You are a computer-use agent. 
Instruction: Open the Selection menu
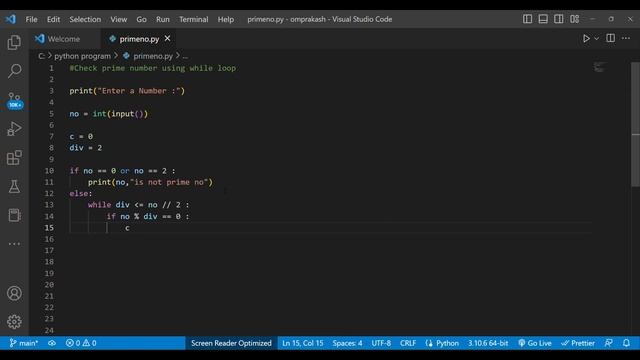pyautogui.click(x=85, y=19)
